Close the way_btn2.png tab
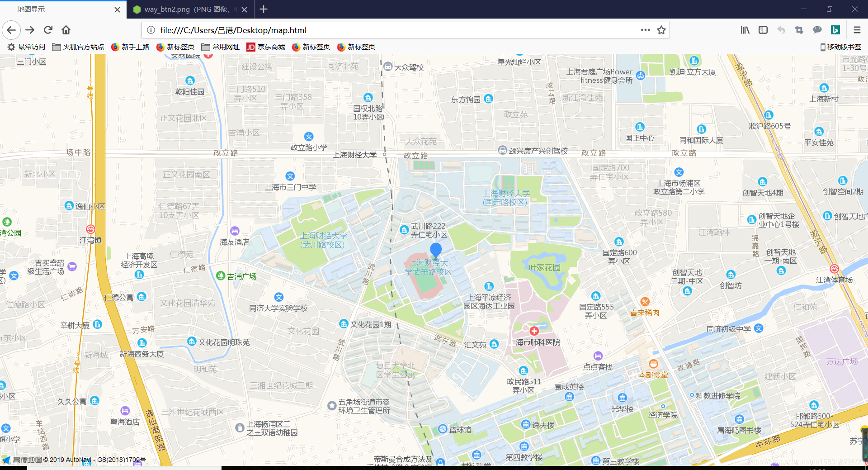This screenshot has width=868, height=470. pyautogui.click(x=244, y=9)
